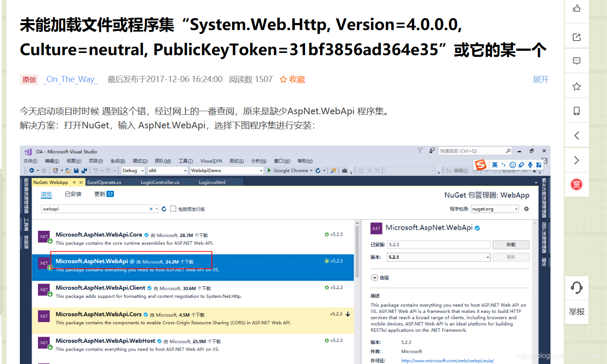Click the 卸载 uninstall button
607x364 pixels.
[x=511, y=244]
